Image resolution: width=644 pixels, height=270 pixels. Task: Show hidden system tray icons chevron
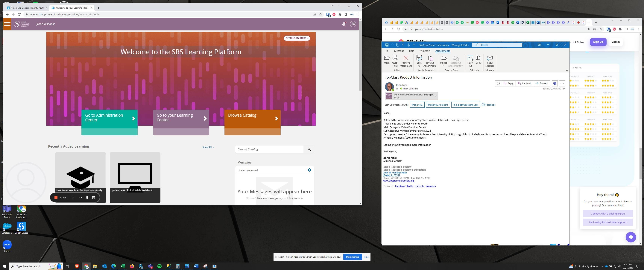coord(602,266)
